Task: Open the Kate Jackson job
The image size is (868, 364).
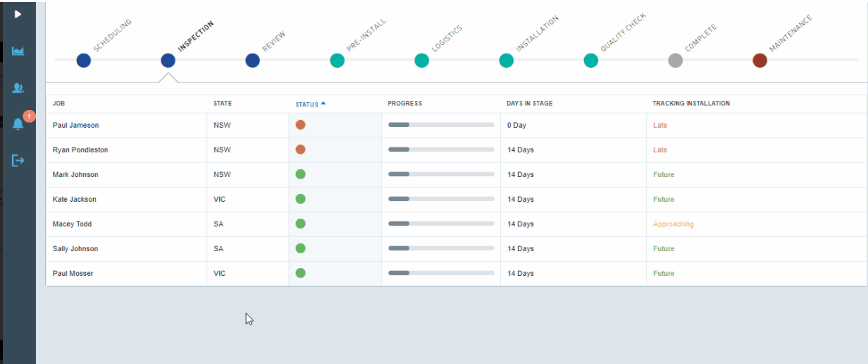Action: click(75, 199)
